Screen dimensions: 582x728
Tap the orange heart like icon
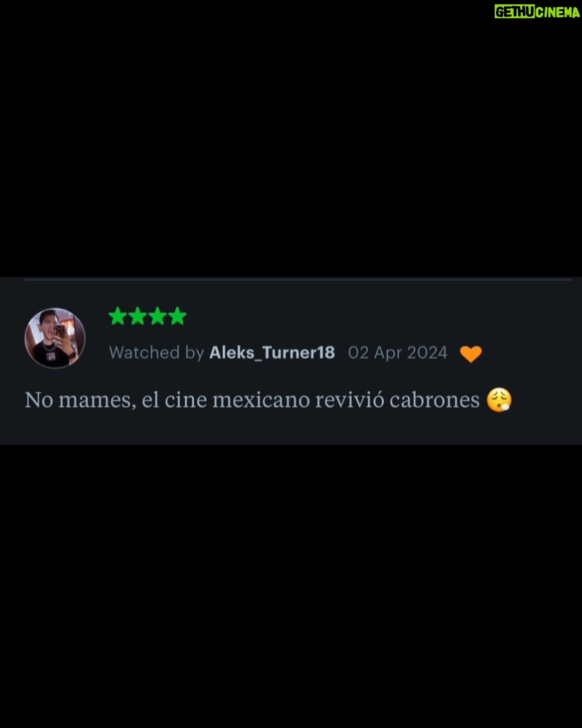click(x=471, y=354)
